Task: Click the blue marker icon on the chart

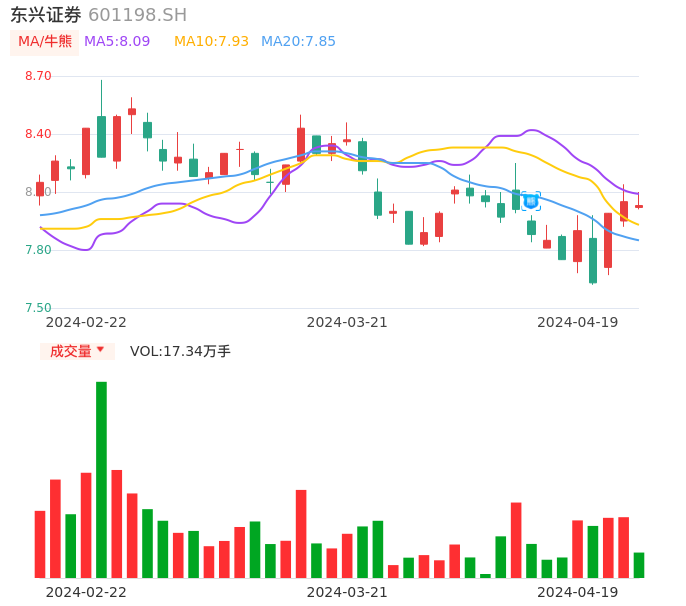Action: click(x=531, y=201)
